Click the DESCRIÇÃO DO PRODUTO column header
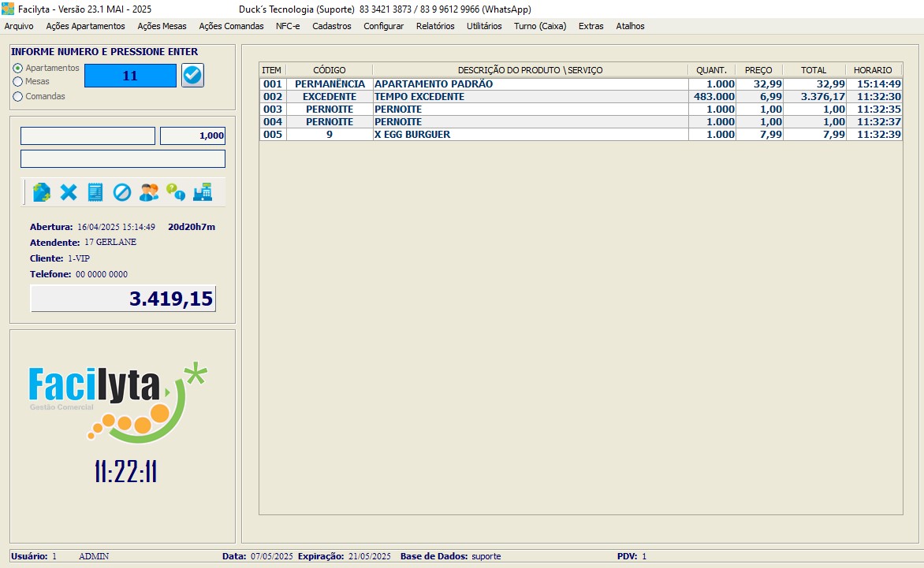Image resolution: width=924 pixels, height=568 pixels. (530, 70)
